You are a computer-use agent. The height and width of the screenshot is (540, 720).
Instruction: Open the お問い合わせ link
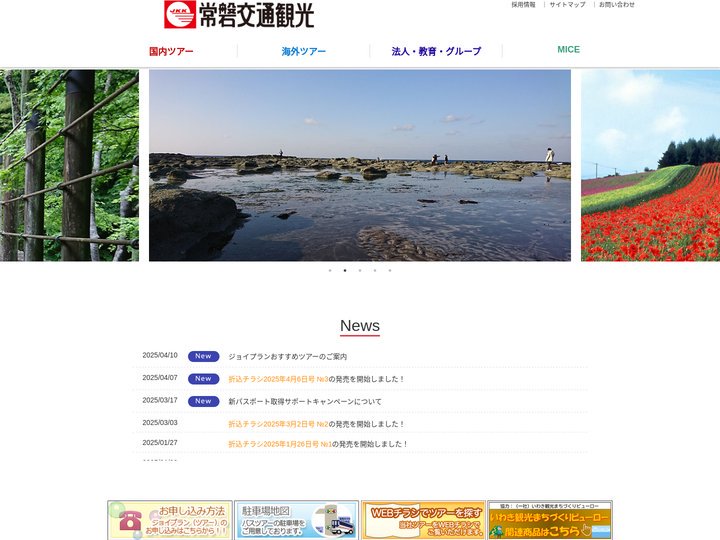(x=617, y=5)
